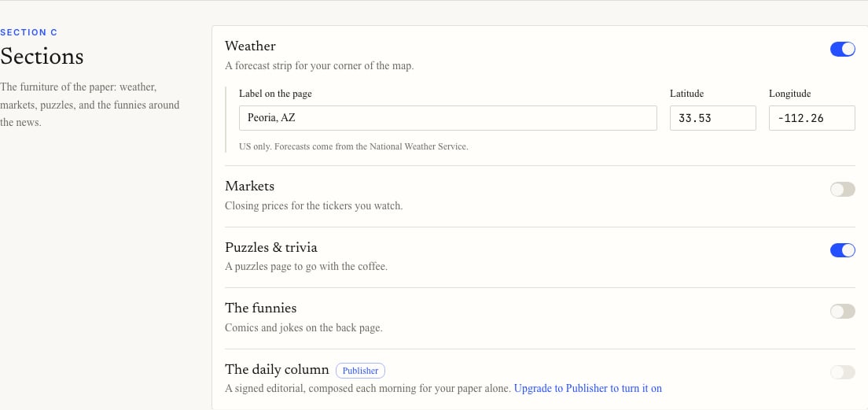The height and width of the screenshot is (410, 868).
Task: Click the 'US only. Forecasts come from' note
Action: click(354, 147)
